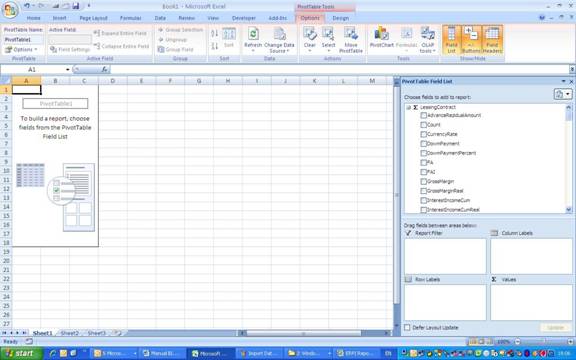Tick the Defer Layout Update checkbox
Viewport: 576px width, 360px height.
(x=407, y=327)
